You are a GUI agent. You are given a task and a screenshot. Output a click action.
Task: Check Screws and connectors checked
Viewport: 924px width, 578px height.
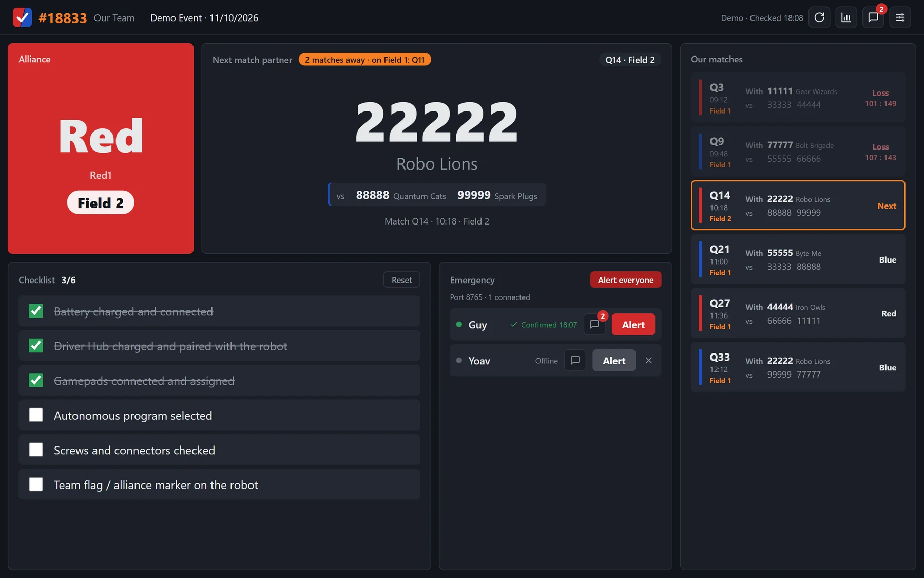[36, 450]
